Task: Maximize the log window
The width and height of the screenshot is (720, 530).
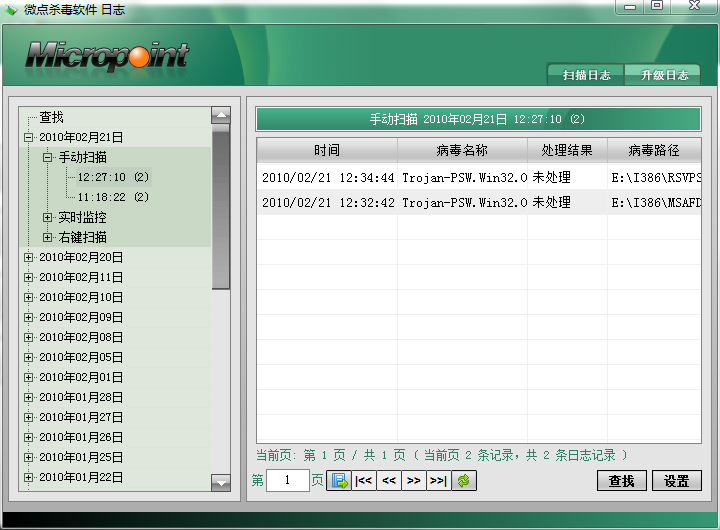Action: click(658, 6)
